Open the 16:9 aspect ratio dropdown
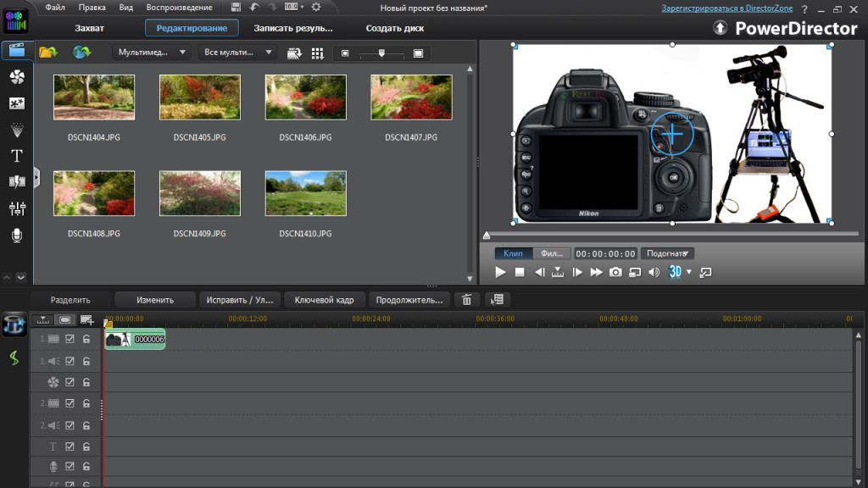This screenshot has height=488, width=868. tap(294, 7)
